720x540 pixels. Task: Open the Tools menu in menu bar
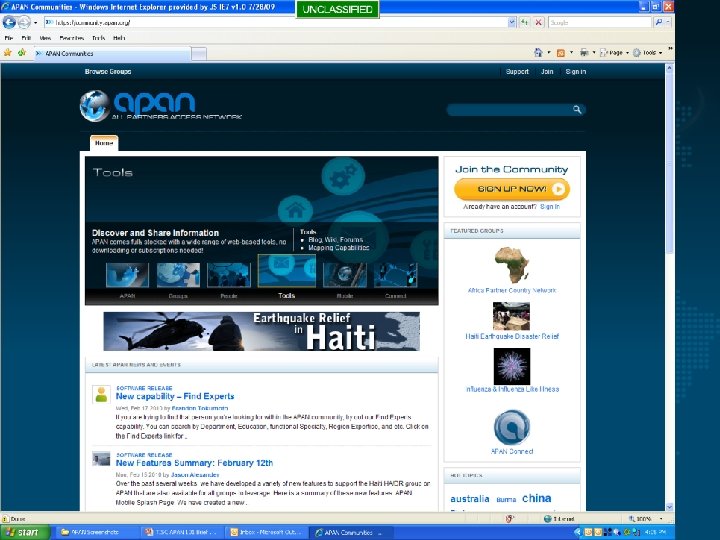[x=98, y=38]
